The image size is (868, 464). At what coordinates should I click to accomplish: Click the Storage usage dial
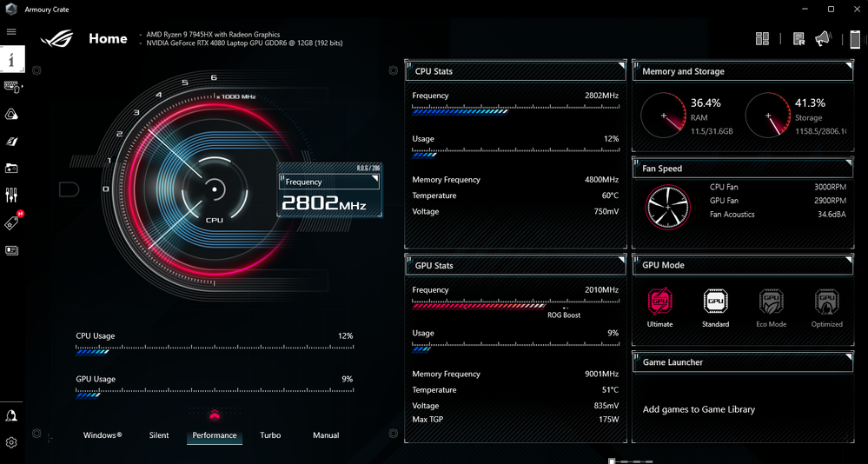pos(768,116)
